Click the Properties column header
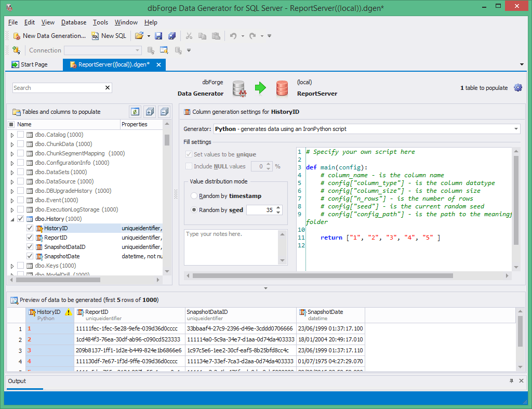 [141, 124]
